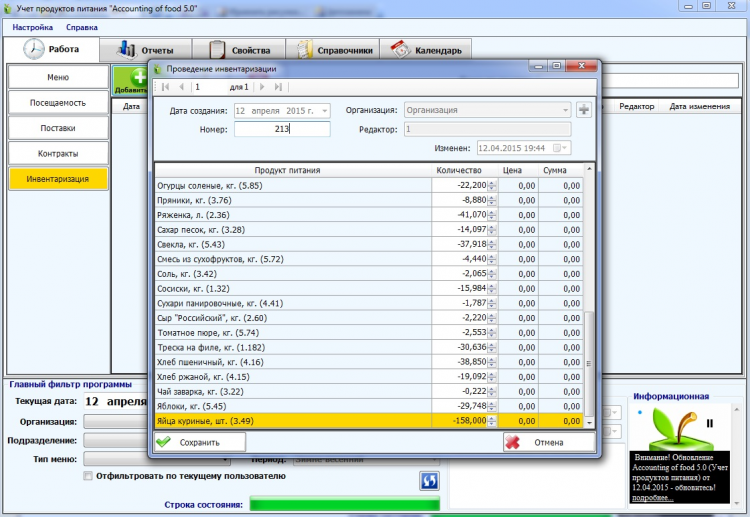750x517 pixels.
Task: Follow the подробнее link in banner
Action: [x=653, y=498]
